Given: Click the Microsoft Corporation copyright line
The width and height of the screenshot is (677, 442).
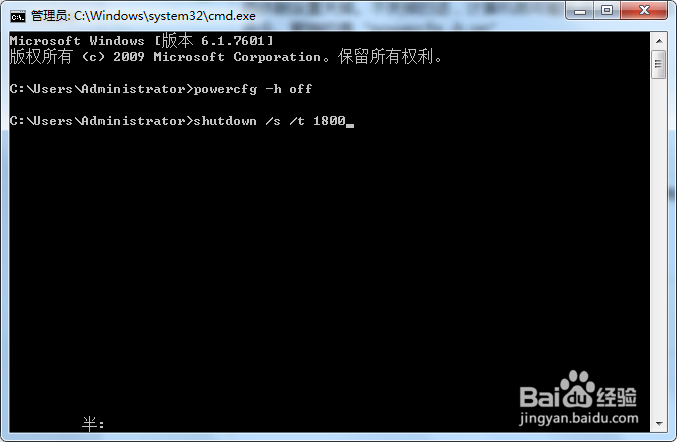Looking at the screenshot, I should click(x=226, y=57).
